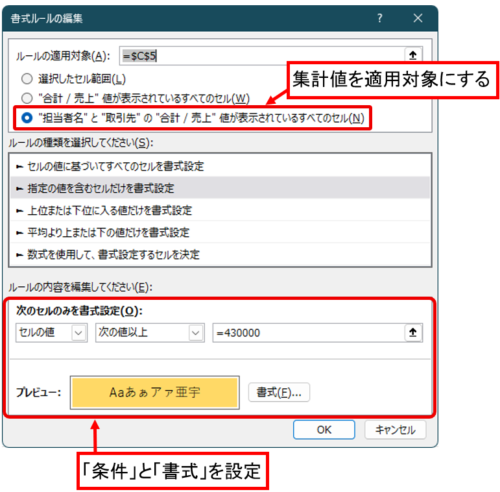The image size is (500, 492).
Task: Choose 平均より上または下の値だけを書式設定 rule type
Action: pyautogui.click(x=220, y=232)
